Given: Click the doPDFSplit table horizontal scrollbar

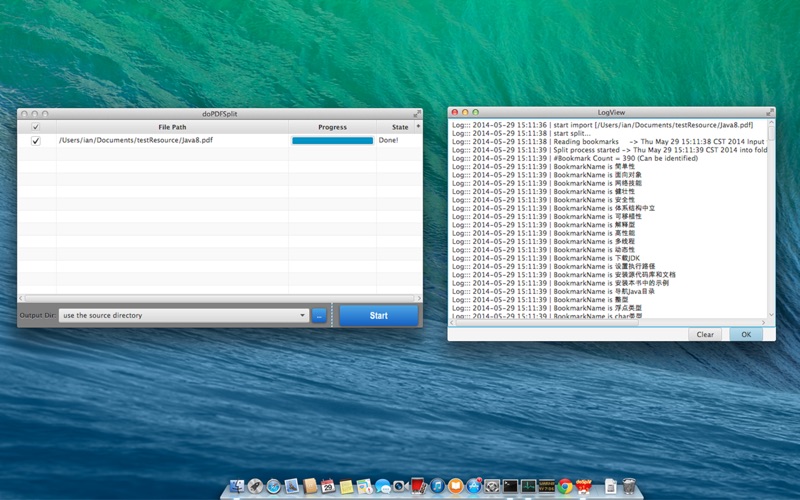Looking at the screenshot, I should pos(220,298).
